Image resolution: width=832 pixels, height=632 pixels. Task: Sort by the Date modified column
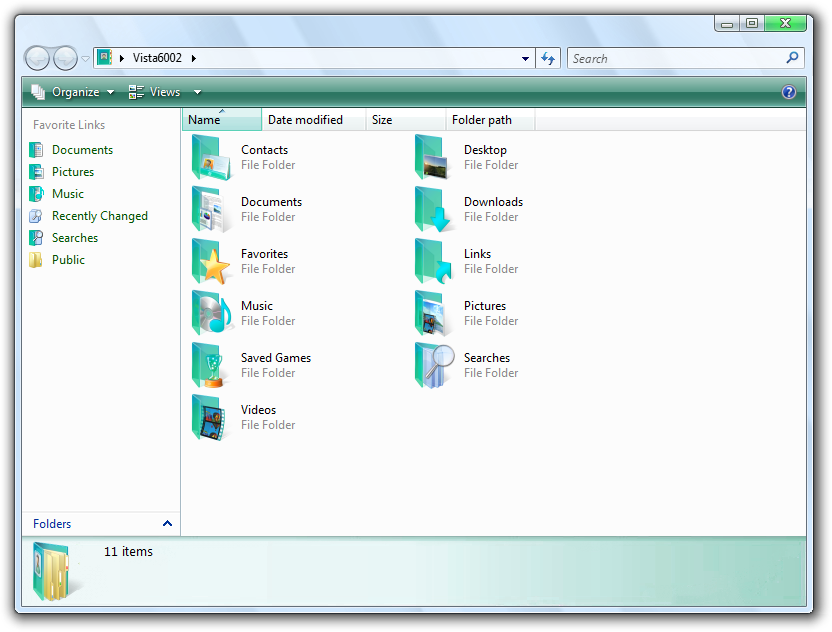click(x=305, y=120)
